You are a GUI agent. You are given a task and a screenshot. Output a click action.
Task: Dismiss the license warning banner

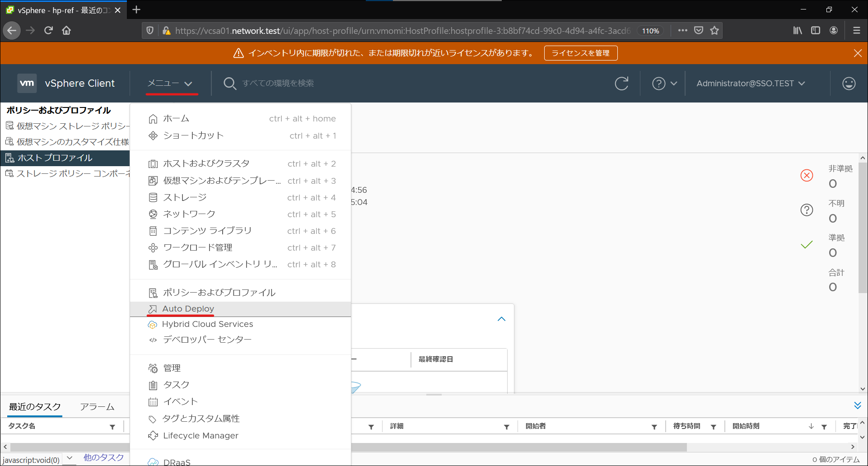coord(858,53)
